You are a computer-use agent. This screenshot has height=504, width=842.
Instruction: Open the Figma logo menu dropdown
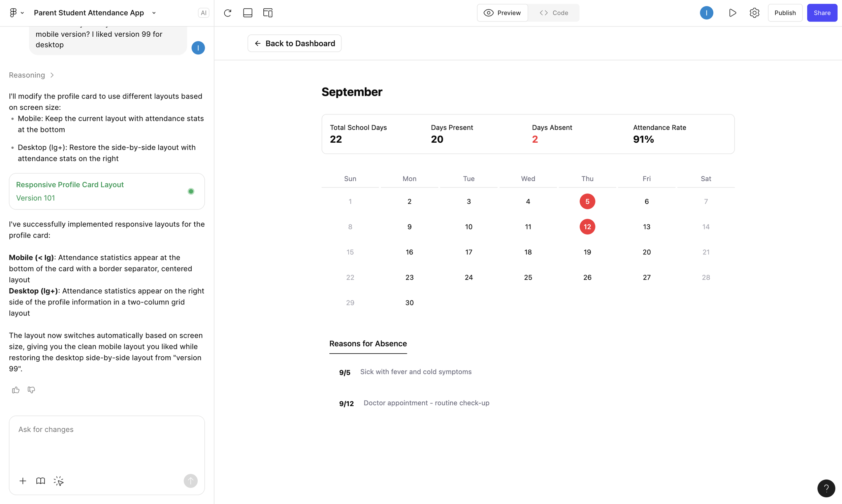16,13
